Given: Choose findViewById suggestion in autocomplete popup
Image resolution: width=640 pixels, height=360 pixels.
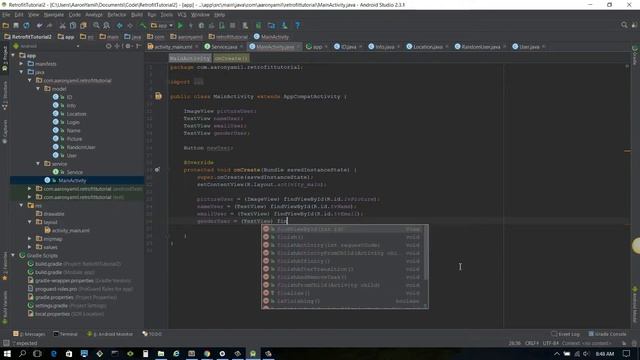Looking at the screenshot, I should 342,229.
